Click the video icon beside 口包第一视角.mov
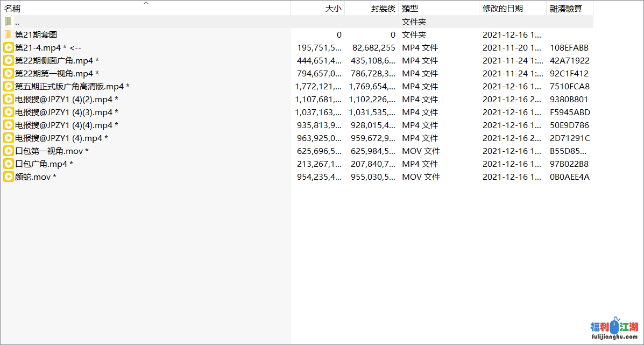The width and height of the screenshot is (644, 345). pyautogui.click(x=8, y=151)
